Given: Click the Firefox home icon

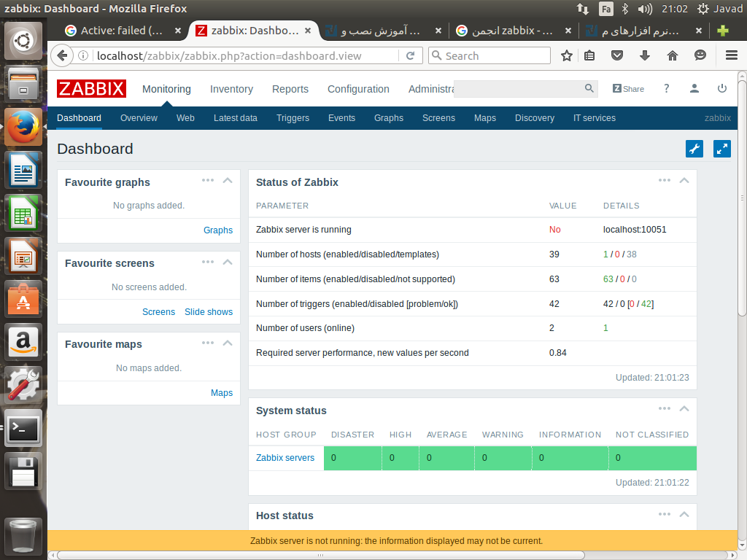Looking at the screenshot, I should tap(673, 55).
